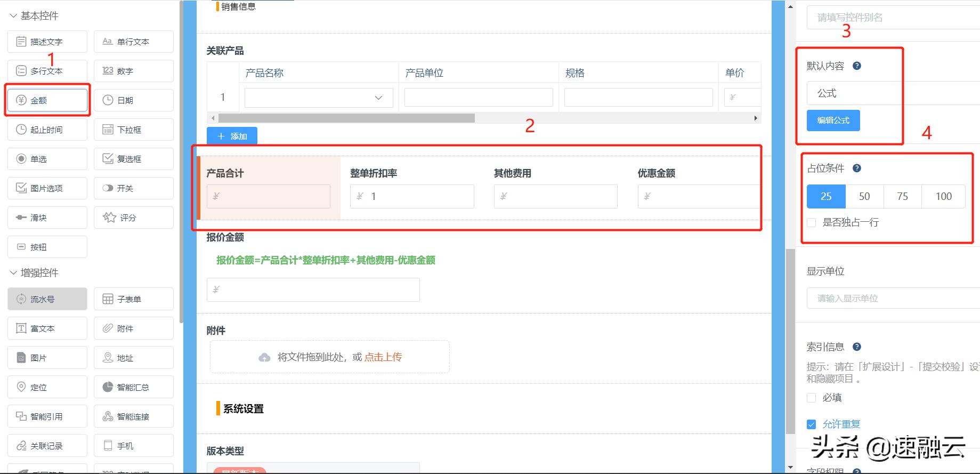Click the 点击上传 link
Viewport: 980px width, 474px height.
click(x=383, y=357)
